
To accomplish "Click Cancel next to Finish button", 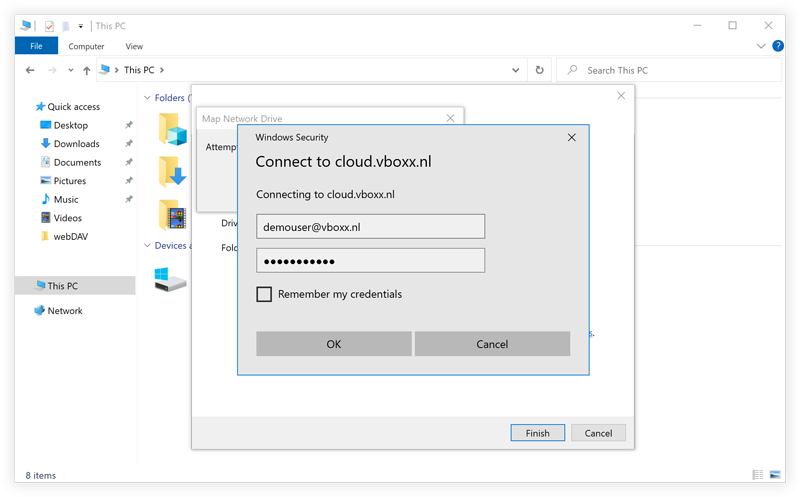I will (x=598, y=433).
